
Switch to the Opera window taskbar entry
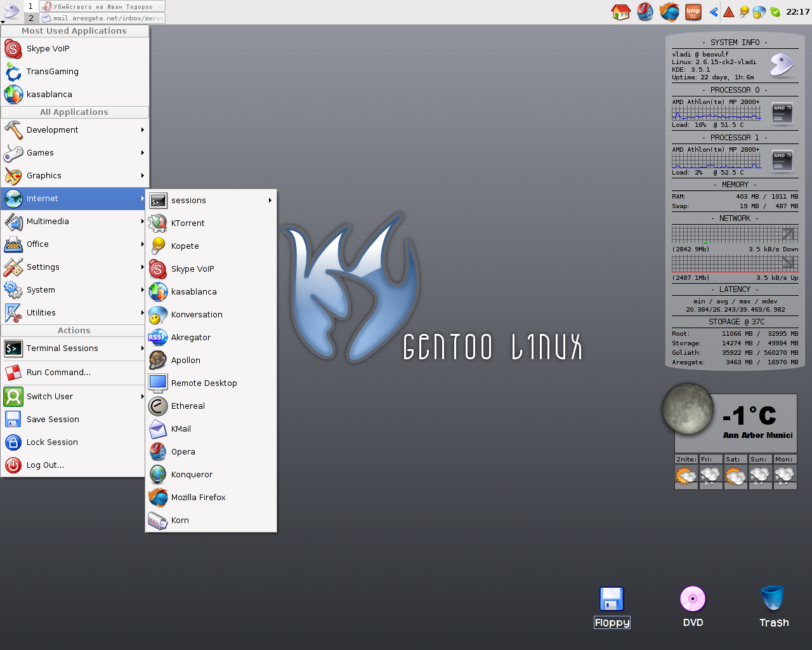pyautogui.click(x=102, y=6)
